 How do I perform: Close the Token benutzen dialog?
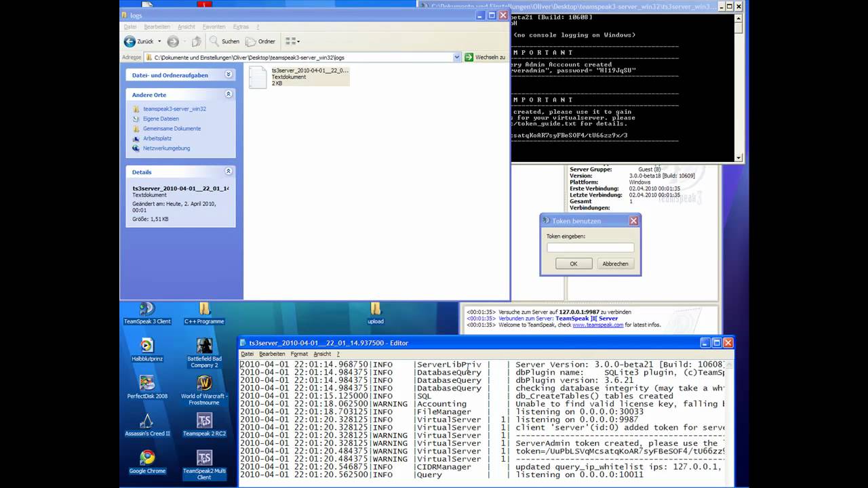point(633,221)
